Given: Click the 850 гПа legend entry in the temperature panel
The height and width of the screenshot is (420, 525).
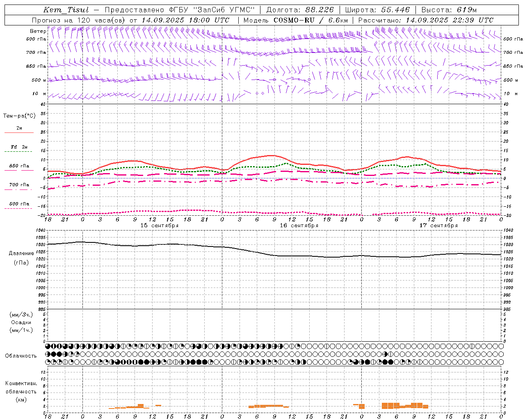Looking at the screenshot, I should pos(19,166).
